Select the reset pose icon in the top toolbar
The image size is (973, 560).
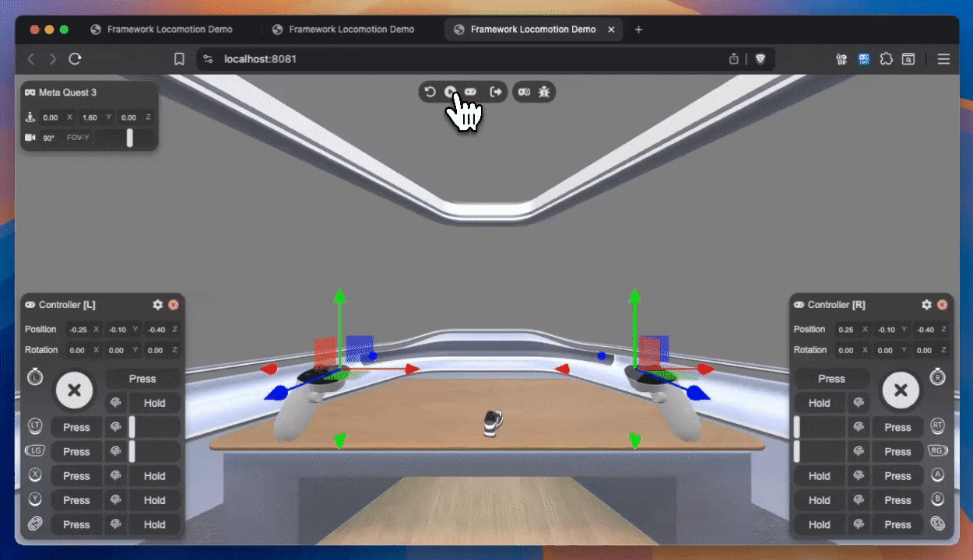pyautogui.click(x=430, y=92)
